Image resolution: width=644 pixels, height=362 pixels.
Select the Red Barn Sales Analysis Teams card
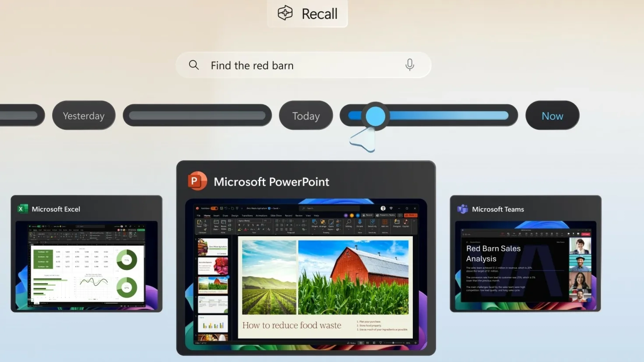point(526,254)
